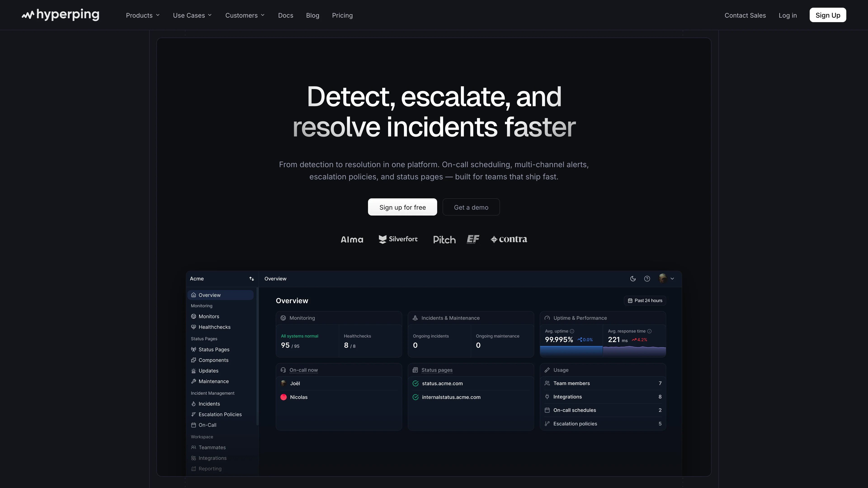Viewport: 868px width, 488px height.
Task: Open the Escalation Policies sidebar entry
Action: point(220,414)
